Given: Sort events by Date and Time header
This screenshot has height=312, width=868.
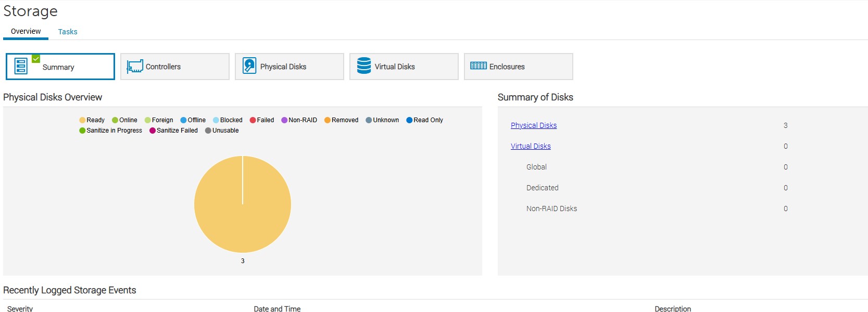Looking at the screenshot, I should (277, 308).
